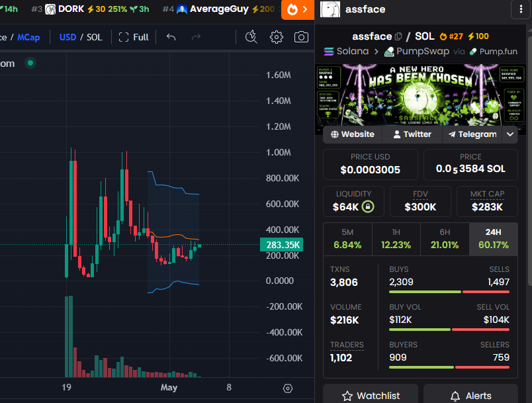The width and height of the screenshot is (532, 403).
Task: Select the 5M timeframe tab
Action: [x=347, y=239]
